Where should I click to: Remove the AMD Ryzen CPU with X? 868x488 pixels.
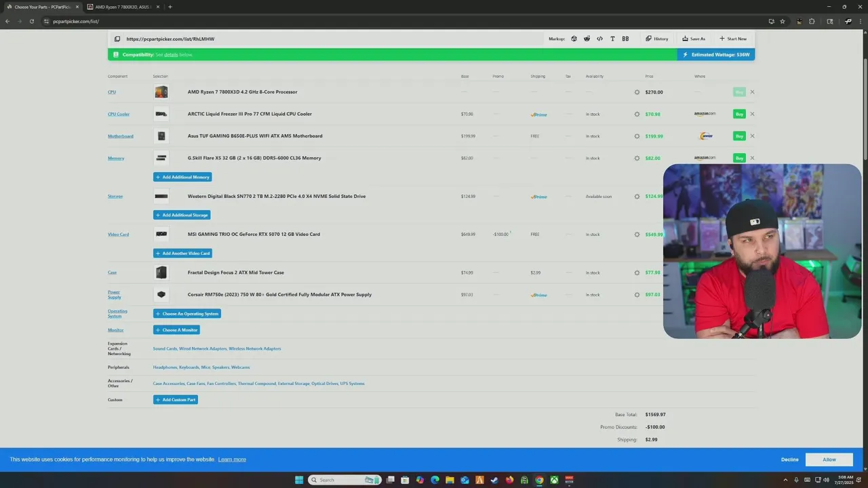(752, 92)
